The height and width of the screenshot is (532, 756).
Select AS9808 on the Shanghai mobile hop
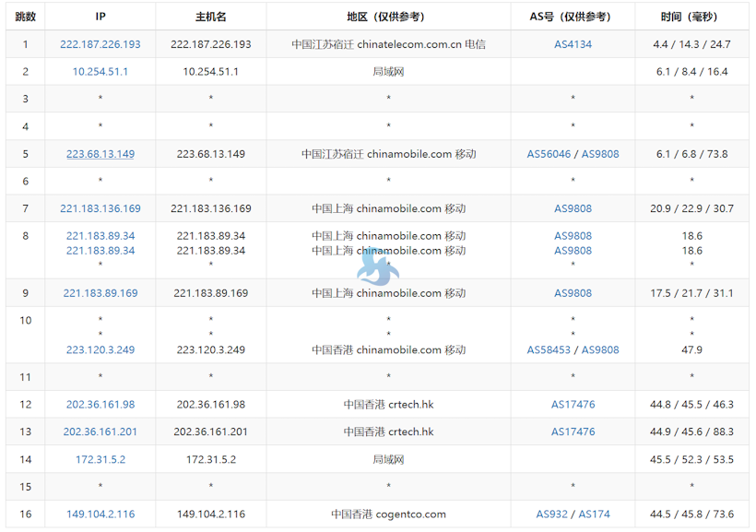coord(573,208)
